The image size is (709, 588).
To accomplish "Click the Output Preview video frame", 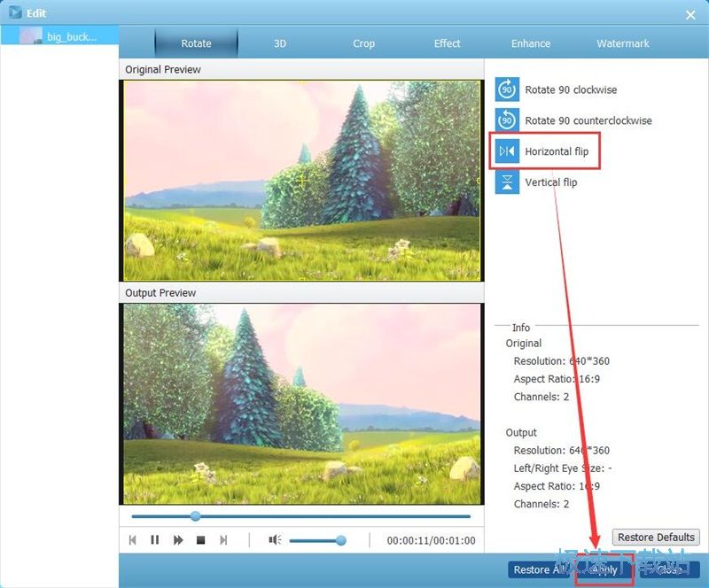I will [x=301, y=404].
